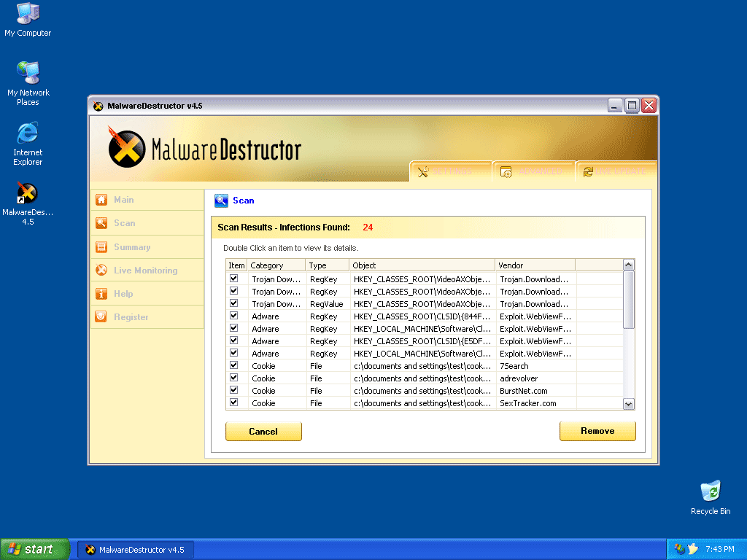Screen dimensions: 747x560
Task: Click the Settings wrench icon
Action: [423, 171]
